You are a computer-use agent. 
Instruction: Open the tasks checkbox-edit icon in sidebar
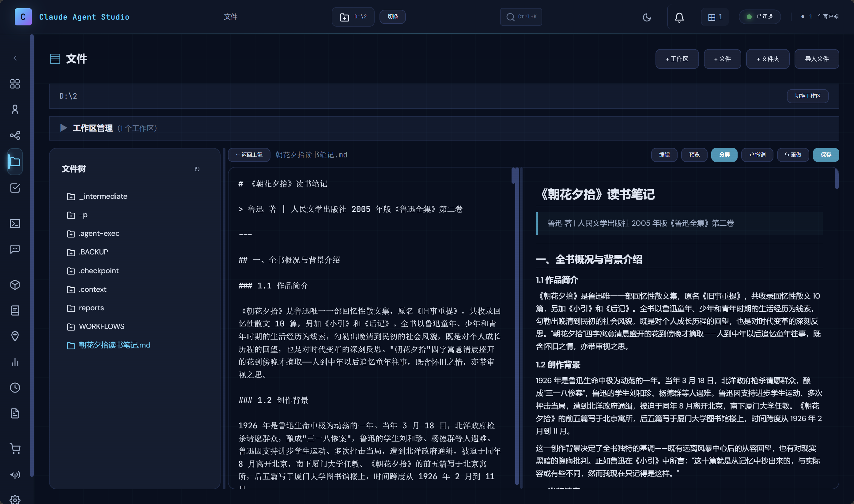[15, 188]
